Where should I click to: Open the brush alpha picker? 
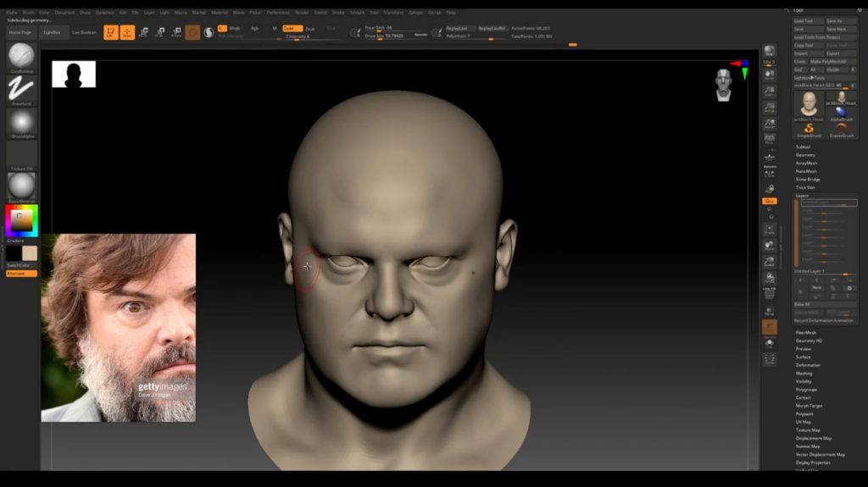(21, 122)
